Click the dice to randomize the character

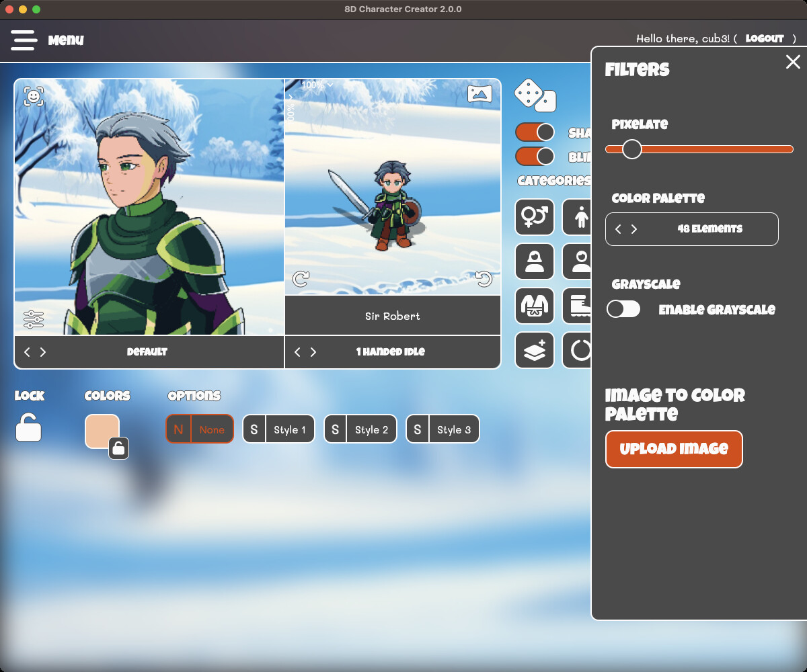pyautogui.click(x=535, y=97)
